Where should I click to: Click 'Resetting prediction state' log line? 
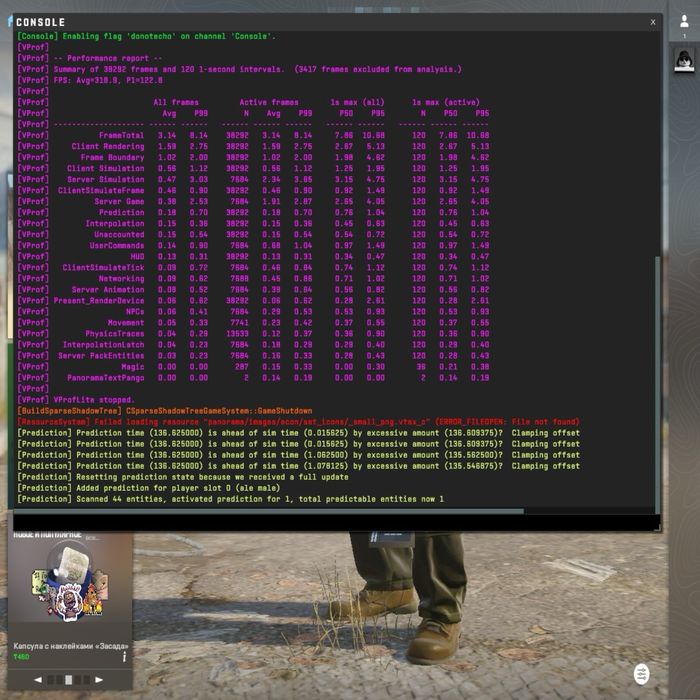coord(183,477)
